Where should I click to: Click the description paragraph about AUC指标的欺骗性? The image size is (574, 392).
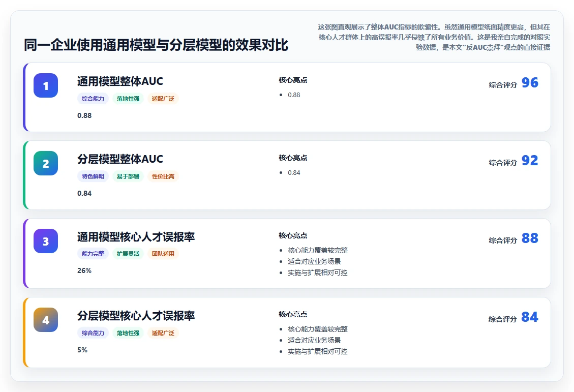pos(434,37)
